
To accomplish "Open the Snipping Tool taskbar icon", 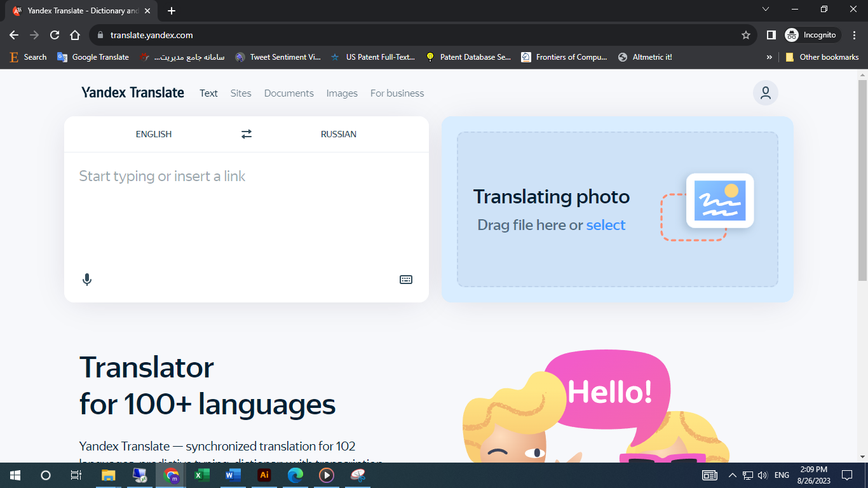I will 358,475.
